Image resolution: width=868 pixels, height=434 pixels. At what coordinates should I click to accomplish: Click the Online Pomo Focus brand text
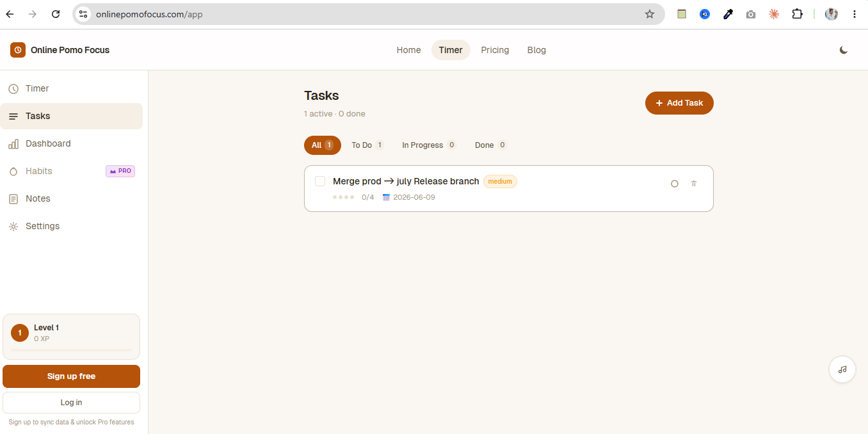(70, 50)
